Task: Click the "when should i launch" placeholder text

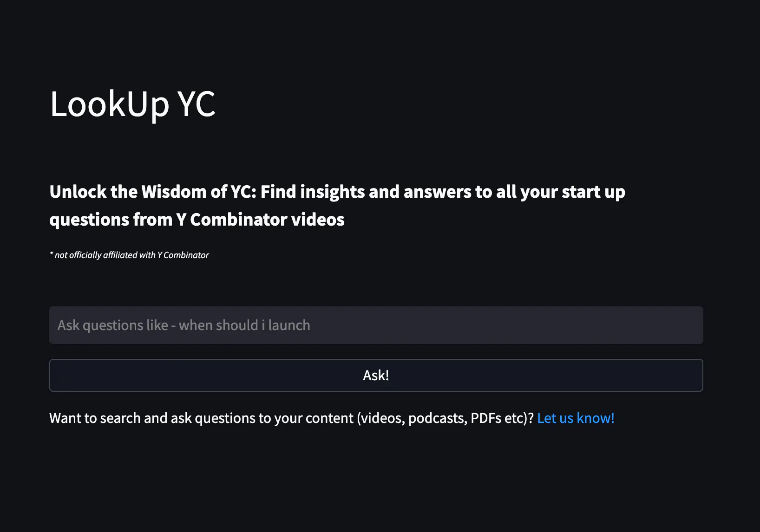Action: (244, 325)
